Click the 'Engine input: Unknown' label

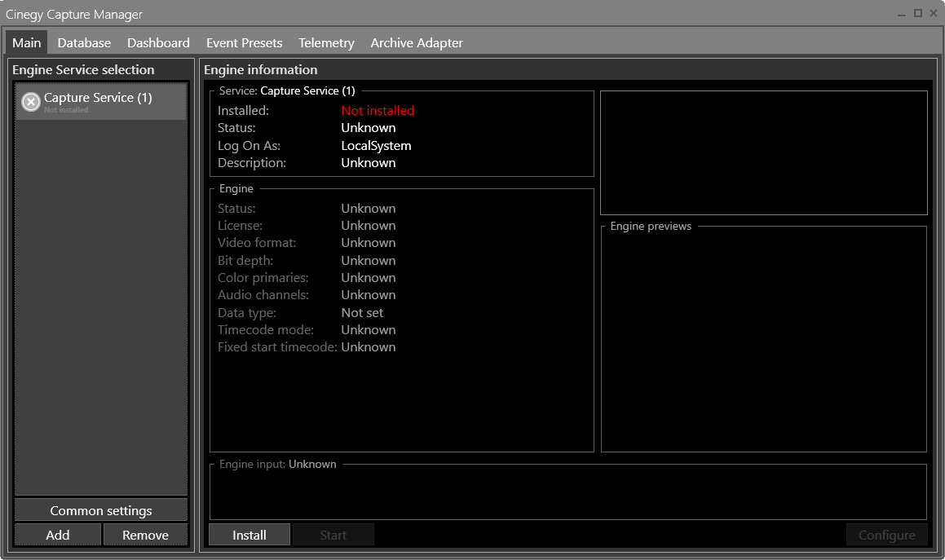[x=277, y=464]
